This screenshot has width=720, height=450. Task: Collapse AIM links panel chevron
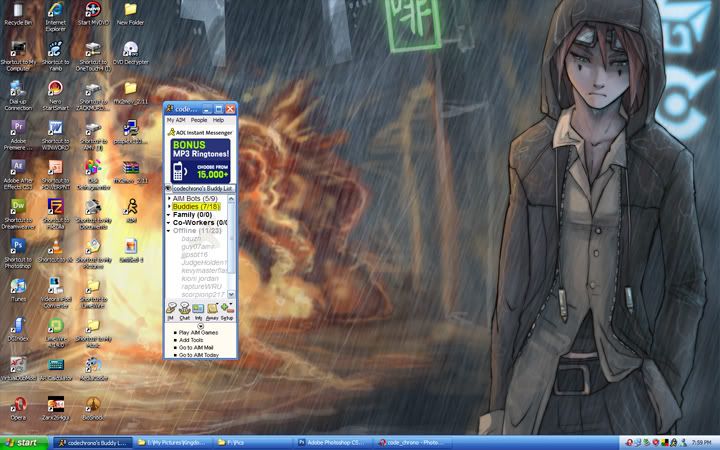point(200,326)
